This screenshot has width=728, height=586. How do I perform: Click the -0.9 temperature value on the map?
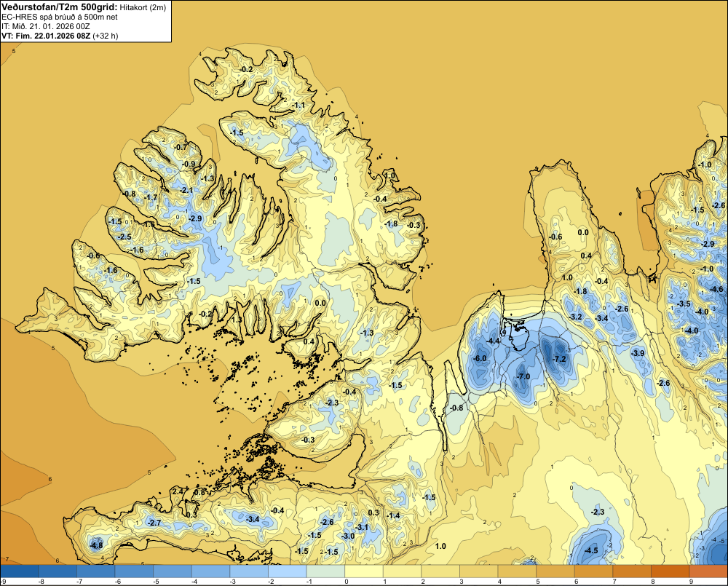point(189,164)
